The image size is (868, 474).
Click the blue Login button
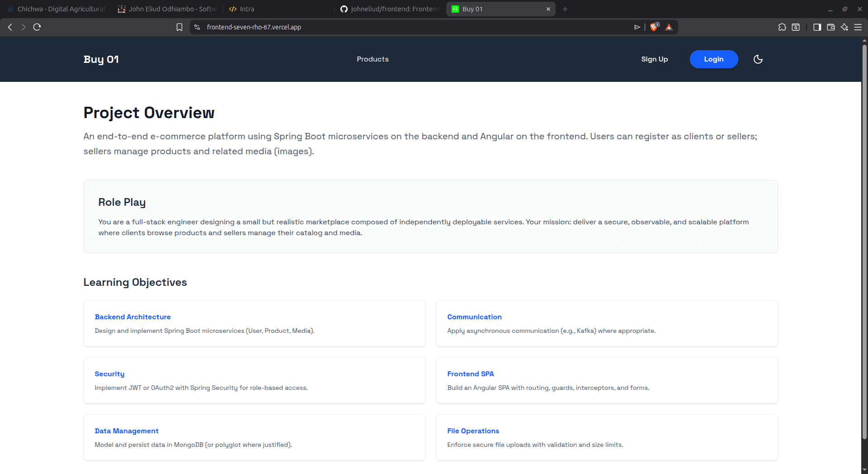point(713,59)
